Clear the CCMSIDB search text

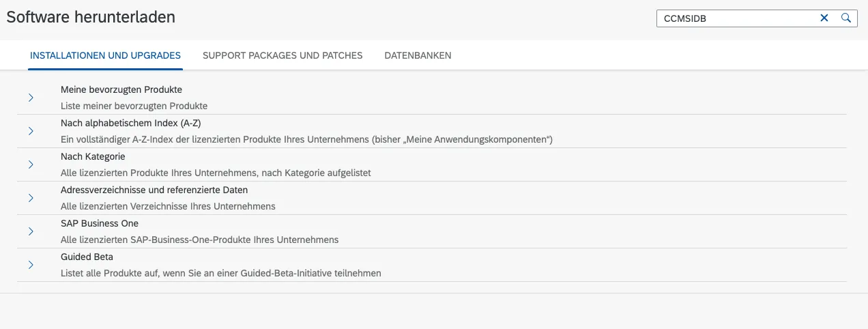pyautogui.click(x=824, y=18)
